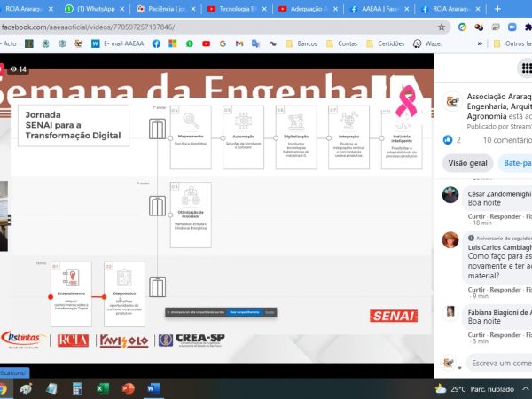Click the Diagnóstico step card in slide

coord(124,294)
